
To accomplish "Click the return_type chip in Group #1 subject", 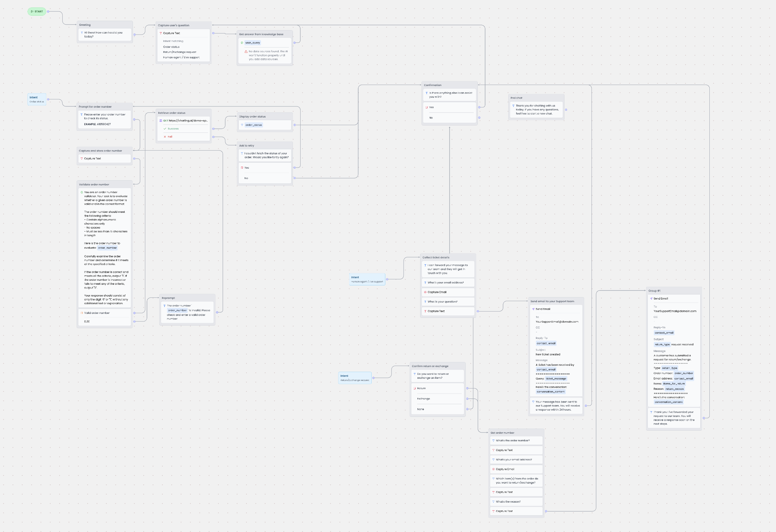I will 662,344.
